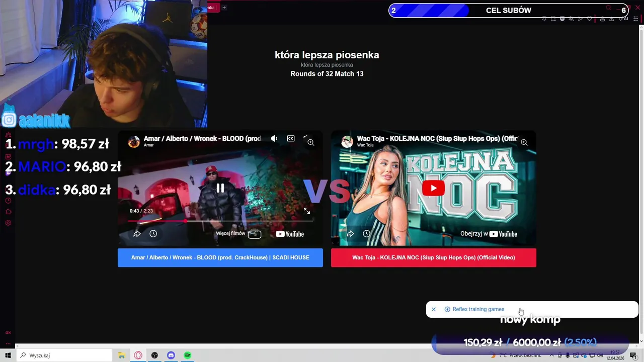Click the 'Rounds of 32 Match 13' text
The image size is (644, 362).
[327, 74]
